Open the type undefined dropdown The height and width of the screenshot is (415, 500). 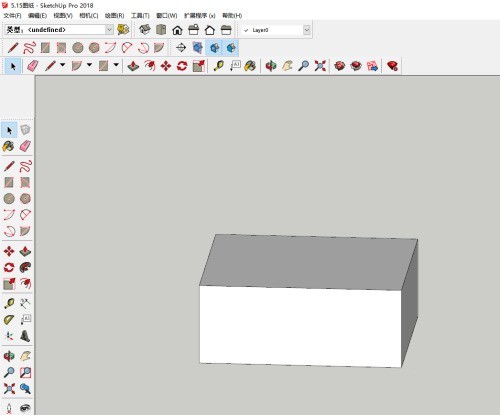coord(59,30)
